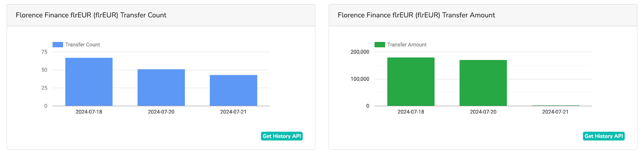Screen dimensions: 644x155
Task: Click the 75 y-axis label on count chart
Action: pos(44,52)
